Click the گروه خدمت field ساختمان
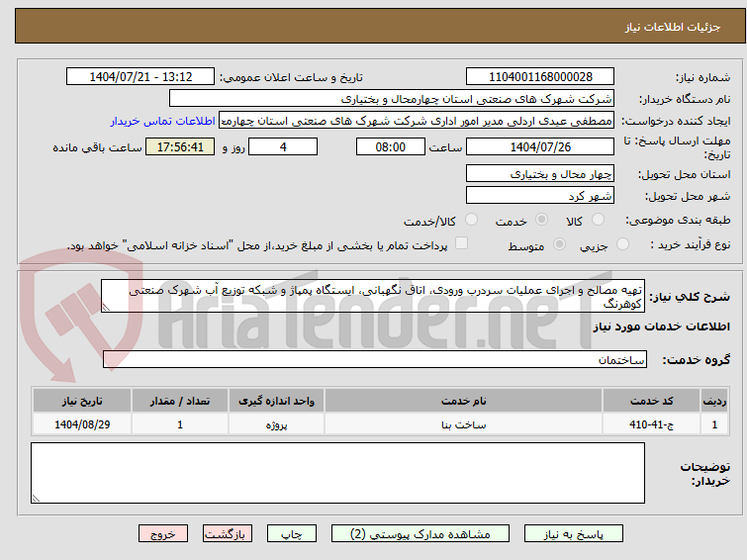 point(374,359)
